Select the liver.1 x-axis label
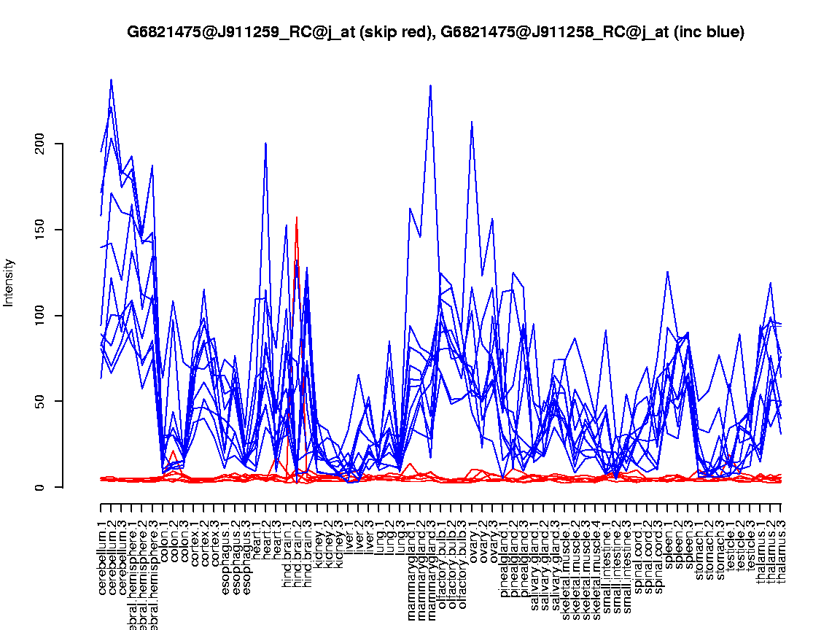 [349, 538]
